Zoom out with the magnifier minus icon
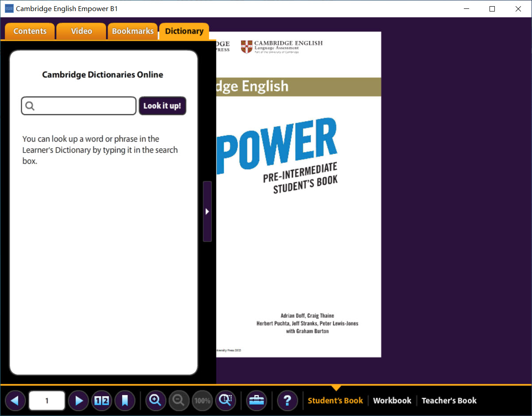 coord(179,401)
